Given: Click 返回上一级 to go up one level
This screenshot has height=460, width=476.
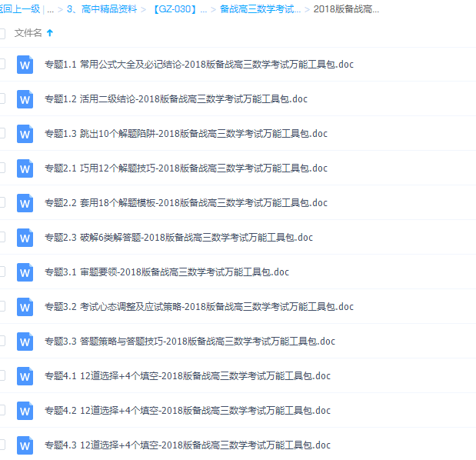Looking at the screenshot, I should [18, 10].
